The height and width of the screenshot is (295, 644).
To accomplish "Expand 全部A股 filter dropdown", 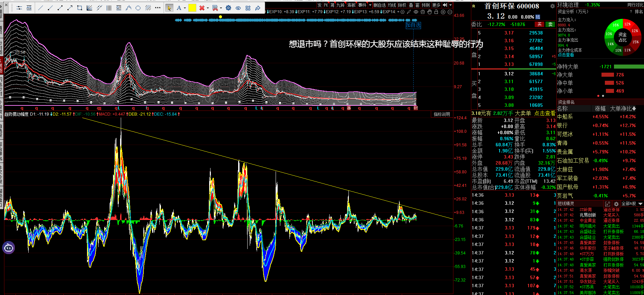I will tap(632, 204).
